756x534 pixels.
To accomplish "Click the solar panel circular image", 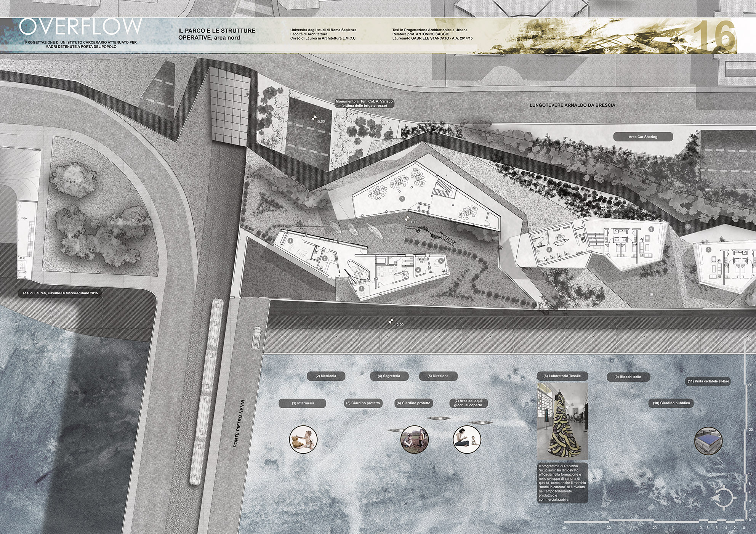I will tap(708, 441).
